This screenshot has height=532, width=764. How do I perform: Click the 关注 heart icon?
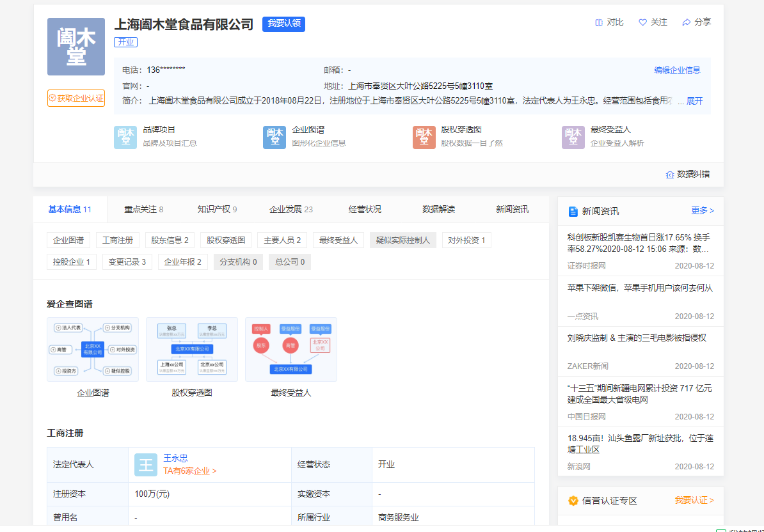(x=642, y=22)
